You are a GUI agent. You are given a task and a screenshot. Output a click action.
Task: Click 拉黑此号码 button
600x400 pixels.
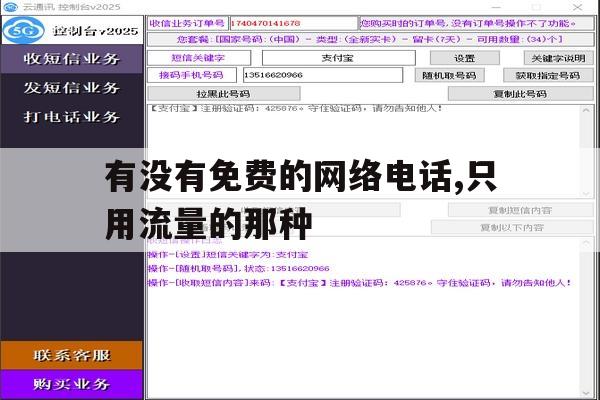coord(224,94)
